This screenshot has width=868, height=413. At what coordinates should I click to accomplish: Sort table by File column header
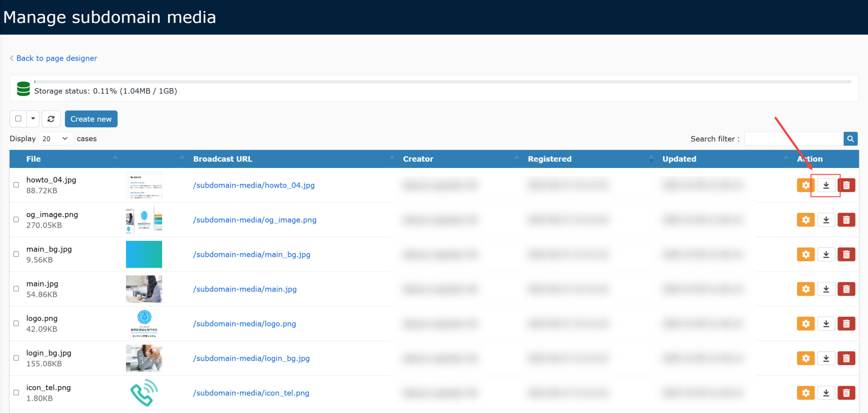(34, 159)
